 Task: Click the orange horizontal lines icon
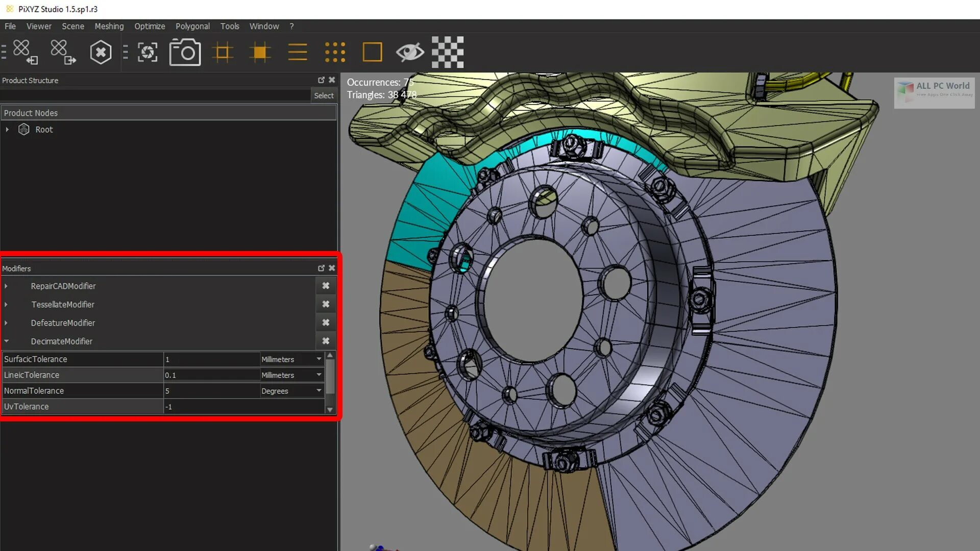coord(298,52)
